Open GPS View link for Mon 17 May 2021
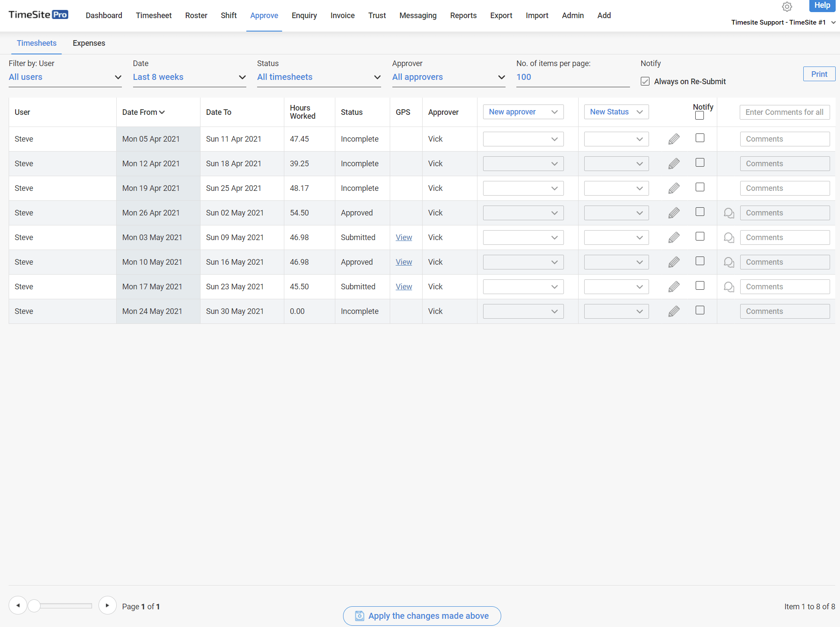The width and height of the screenshot is (840, 627). (404, 287)
